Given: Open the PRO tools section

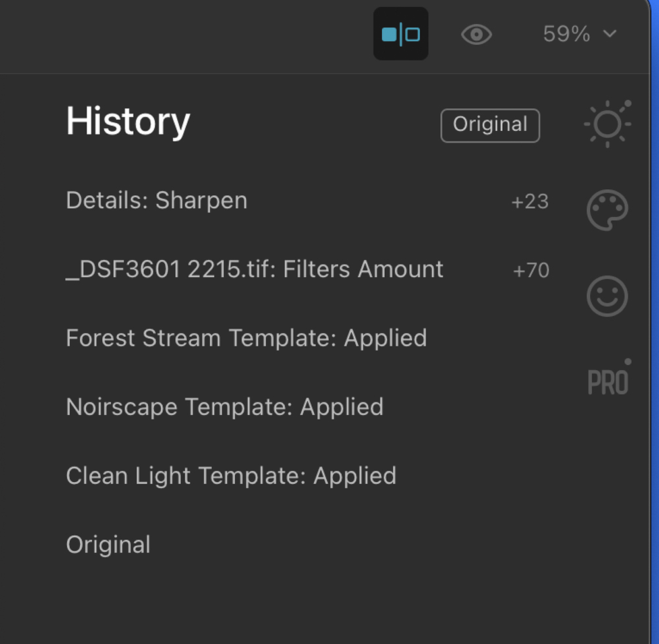Looking at the screenshot, I should [608, 382].
